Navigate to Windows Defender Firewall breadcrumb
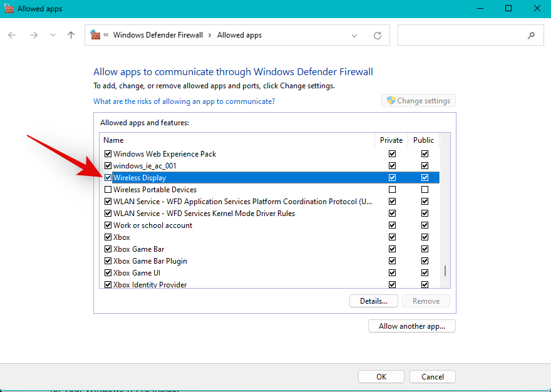The image size is (551, 392). (x=158, y=35)
